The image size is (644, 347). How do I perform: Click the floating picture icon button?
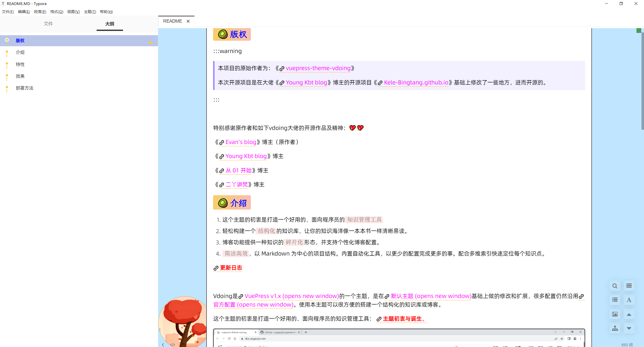(615, 314)
